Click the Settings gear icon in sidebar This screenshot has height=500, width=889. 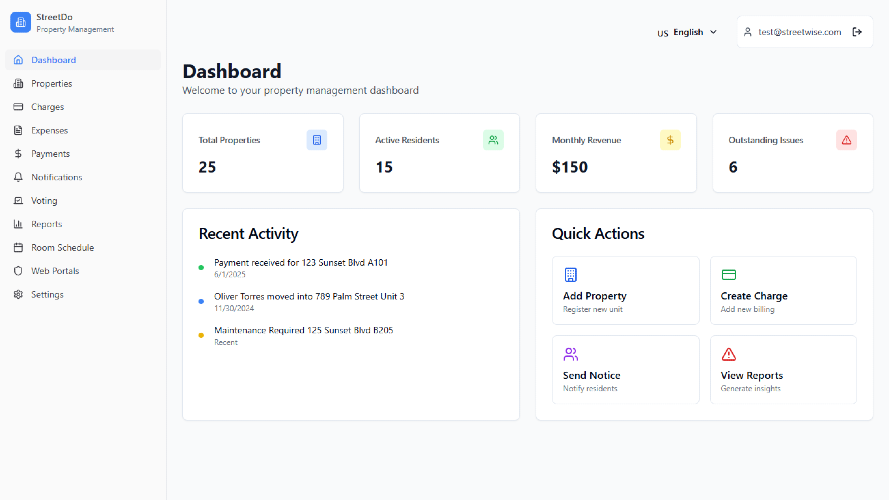point(18,295)
